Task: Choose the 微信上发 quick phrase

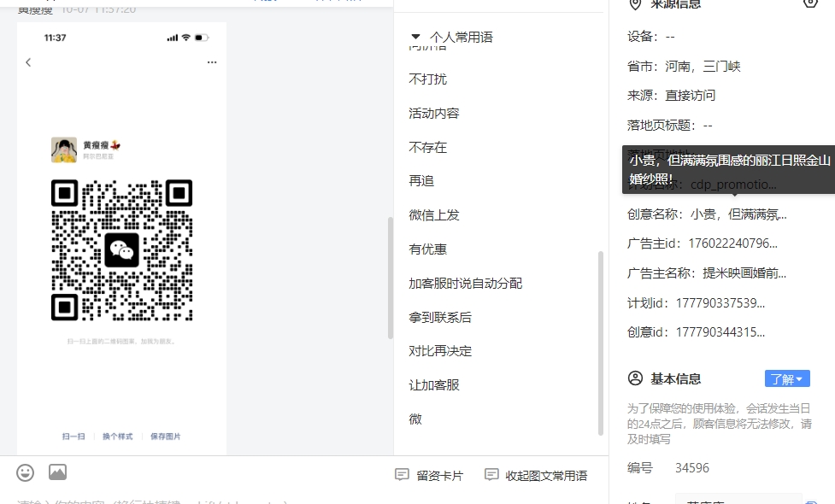Action: 434,215
